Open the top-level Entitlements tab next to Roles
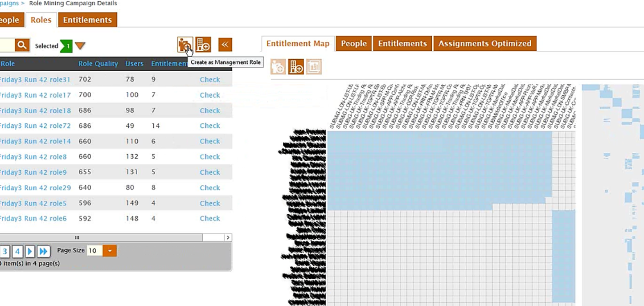Viewport: 644px width, 306px height. (x=87, y=20)
